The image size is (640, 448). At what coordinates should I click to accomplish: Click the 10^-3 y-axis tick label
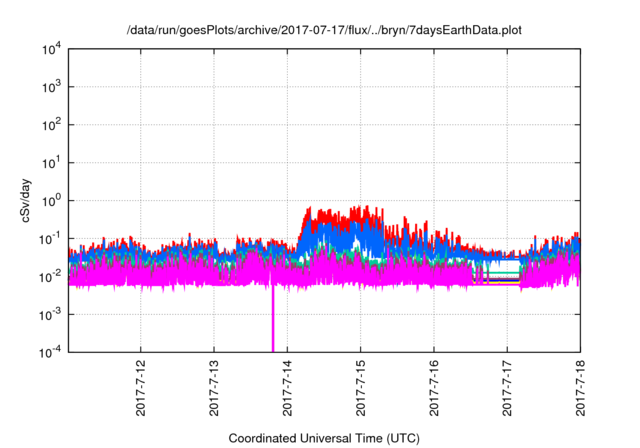(x=51, y=315)
